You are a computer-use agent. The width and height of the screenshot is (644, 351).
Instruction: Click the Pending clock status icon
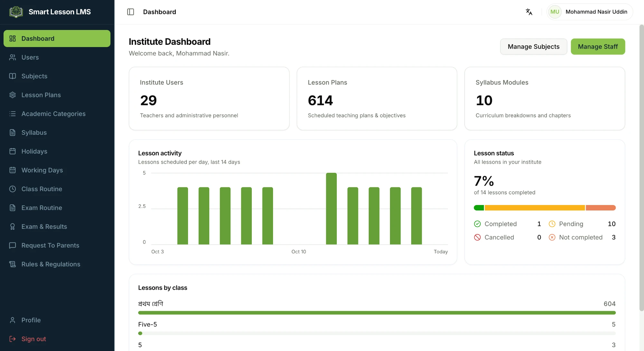pos(552,224)
